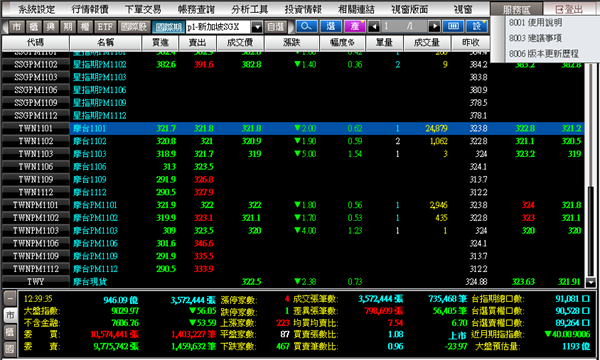The height and width of the screenshot is (360, 600).
Task: Click the 登出 logout button
Action: click(x=570, y=10)
